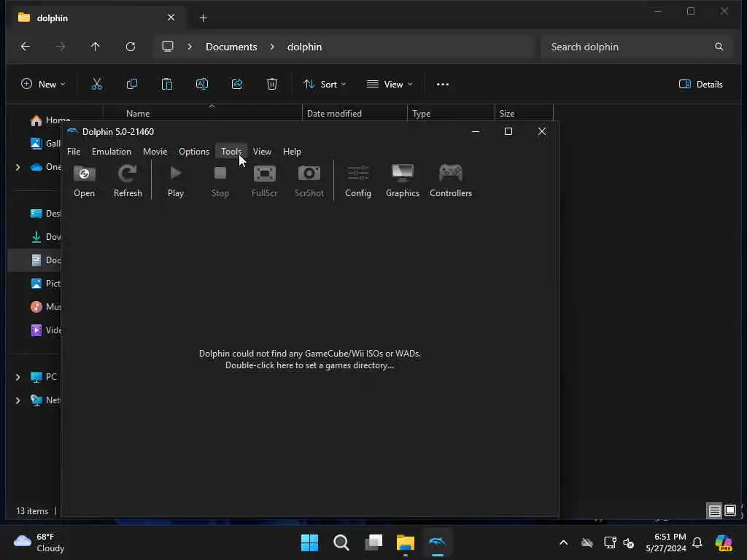Image resolution: width=747 pixels, height=560 pixels.
Task: Toggle the Details pane button
Action: click(701, 85)
